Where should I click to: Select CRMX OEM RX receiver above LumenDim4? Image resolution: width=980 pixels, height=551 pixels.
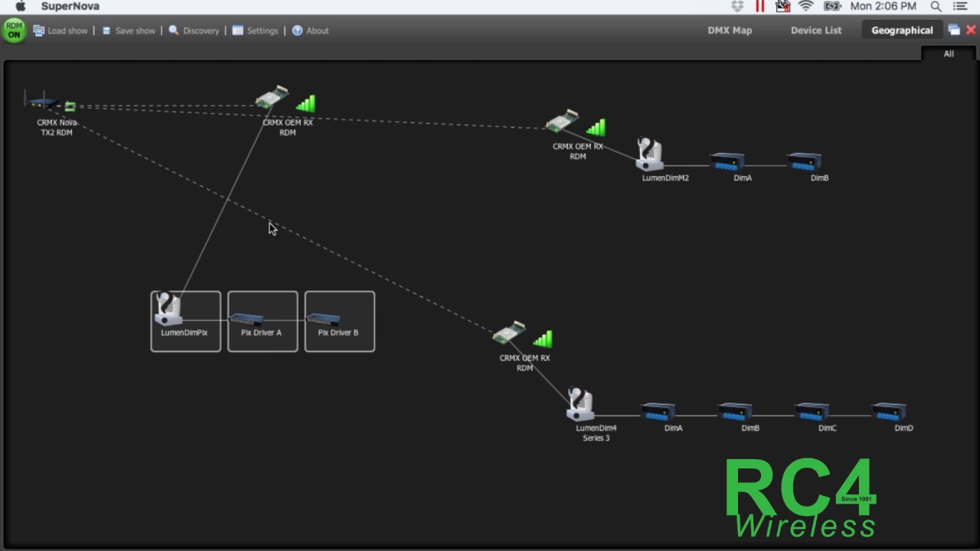[x=509, y=334]
